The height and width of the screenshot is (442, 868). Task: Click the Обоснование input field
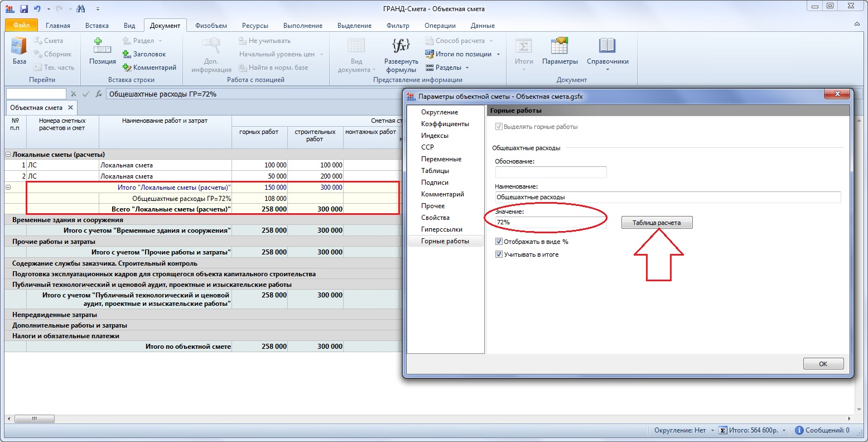(x=551, y=172)
